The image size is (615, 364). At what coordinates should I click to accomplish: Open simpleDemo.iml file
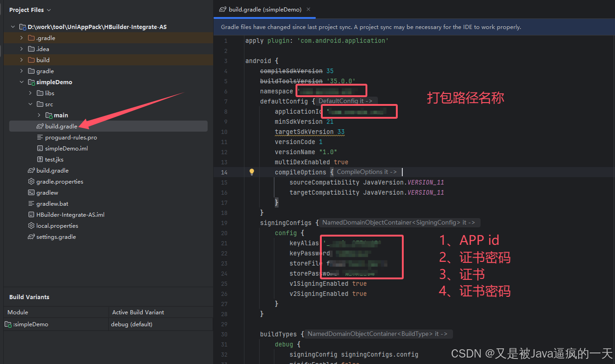[66, 148]
